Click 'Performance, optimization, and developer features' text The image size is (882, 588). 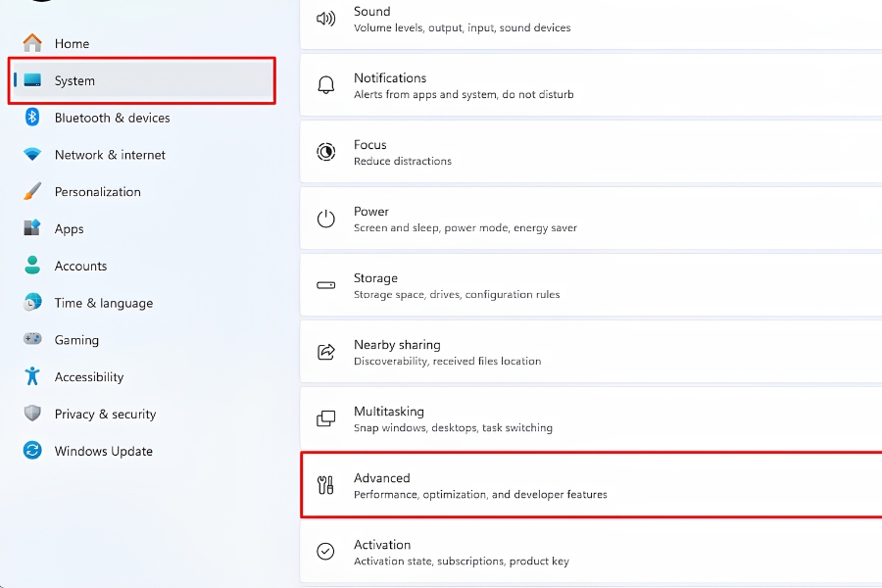(x=480, y=494)
